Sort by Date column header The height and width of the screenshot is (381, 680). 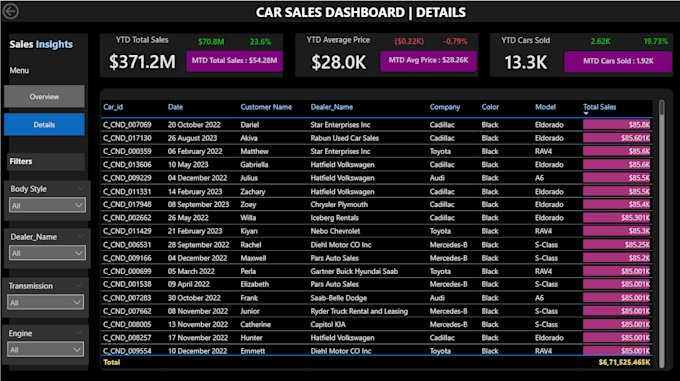coord(175,107)
